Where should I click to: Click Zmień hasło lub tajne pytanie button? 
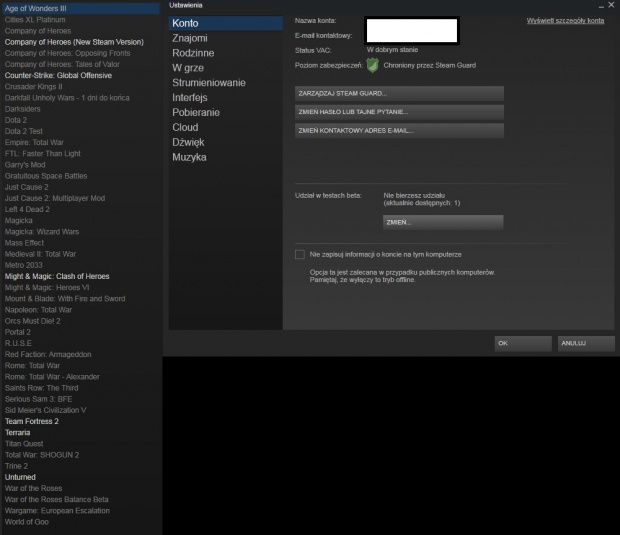coord(399,112)
